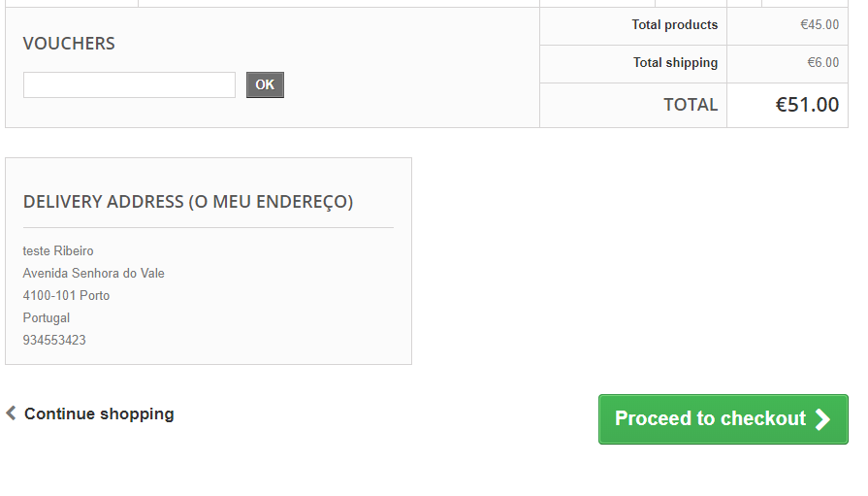868x496 pixels.
Task: Follow the Continue shopping link
Action: [99, 413]
